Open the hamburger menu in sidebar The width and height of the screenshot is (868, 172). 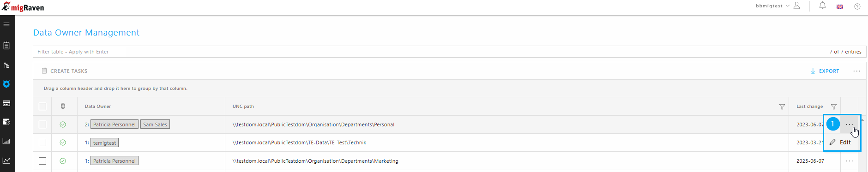[6, 24]
